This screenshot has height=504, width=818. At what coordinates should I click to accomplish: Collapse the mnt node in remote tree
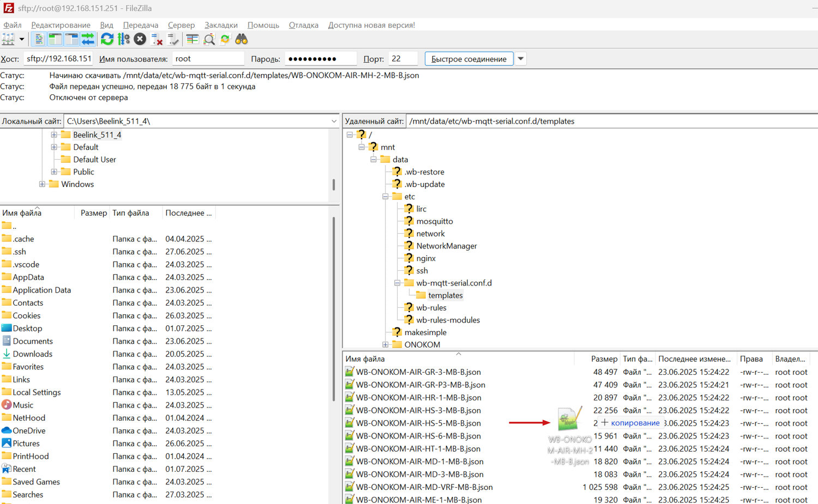coord(362,147)
